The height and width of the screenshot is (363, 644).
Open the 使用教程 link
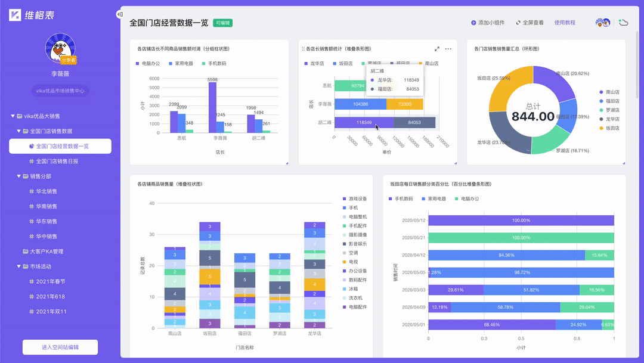pos(565,23)
